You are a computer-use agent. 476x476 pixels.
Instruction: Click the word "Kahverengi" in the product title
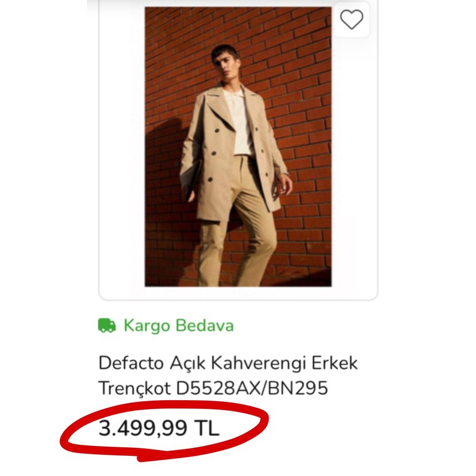(262, 363)
